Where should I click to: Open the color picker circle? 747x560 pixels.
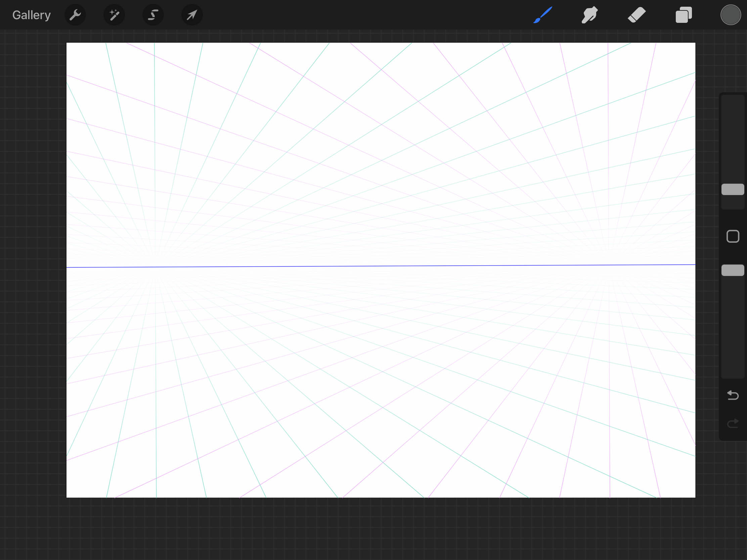731,15
